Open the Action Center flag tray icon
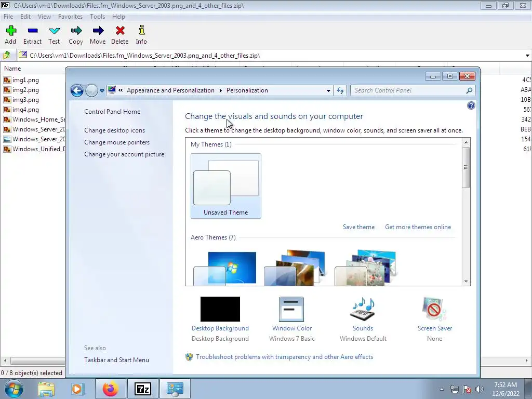532x399 pixels. [467, 389]
